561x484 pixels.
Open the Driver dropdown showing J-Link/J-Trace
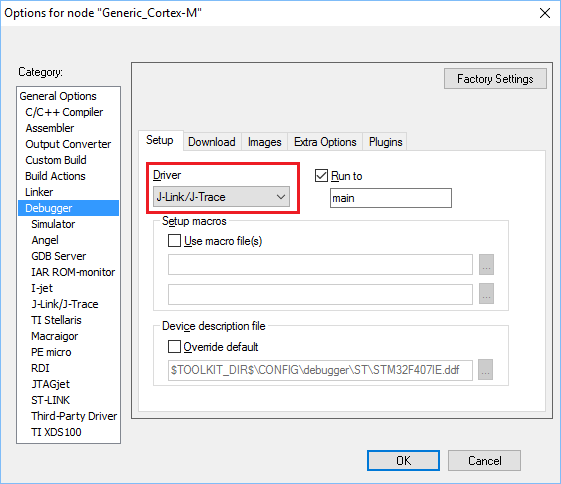pos(221,196)
